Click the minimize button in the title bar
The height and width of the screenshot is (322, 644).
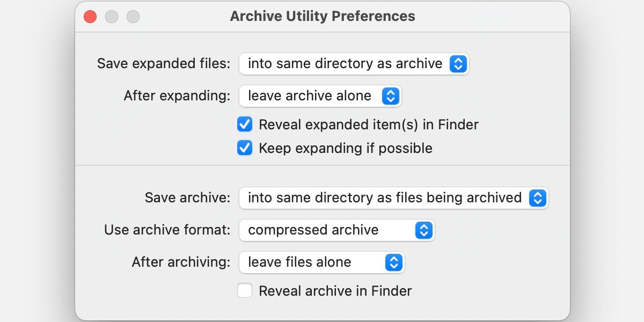point(112,16)
